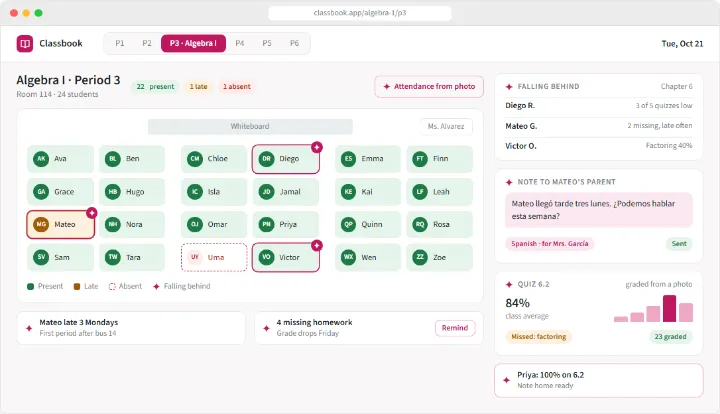Click Hugo's HB avatar
This screenshot has width=720, height=414.
click(112, 192)
